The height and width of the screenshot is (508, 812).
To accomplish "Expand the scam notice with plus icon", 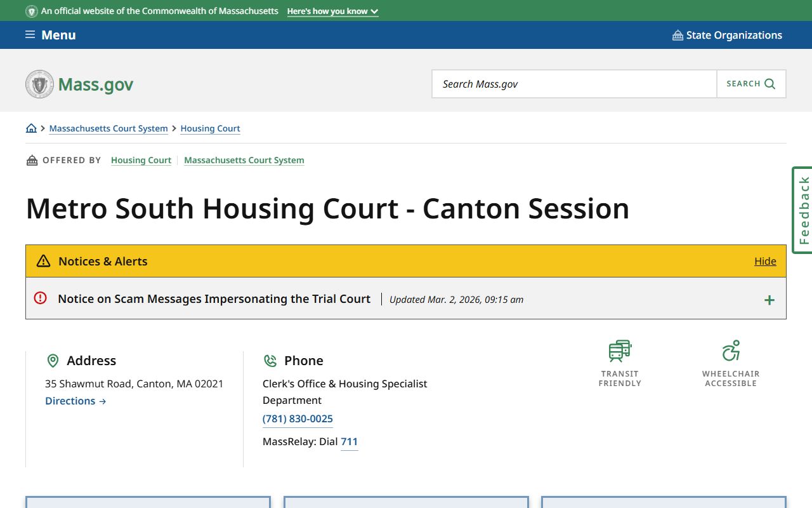I will point(769,300).
